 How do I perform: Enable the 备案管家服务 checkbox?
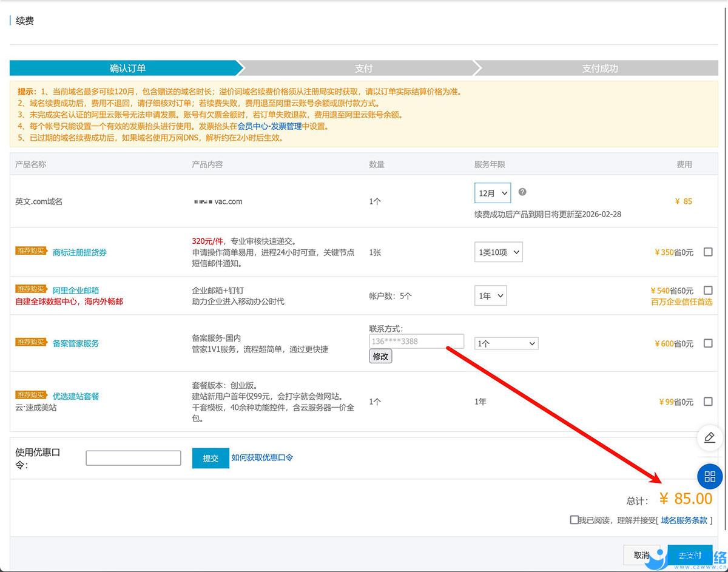tap(708, 343)
